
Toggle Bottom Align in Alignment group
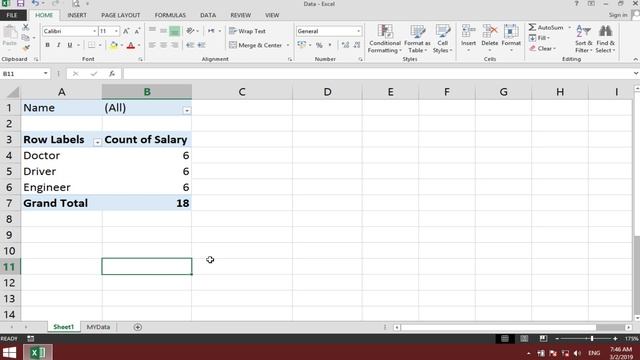(x=174, y=31)
